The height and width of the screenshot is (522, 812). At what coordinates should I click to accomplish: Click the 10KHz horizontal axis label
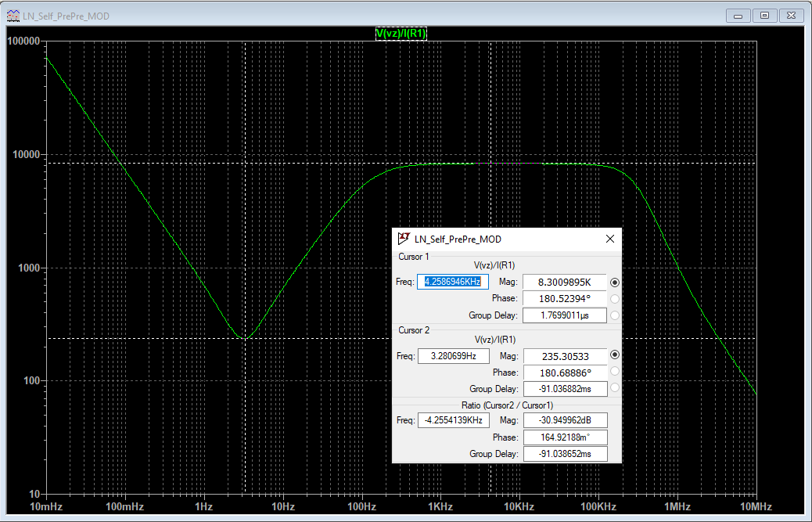coord(519,506)
